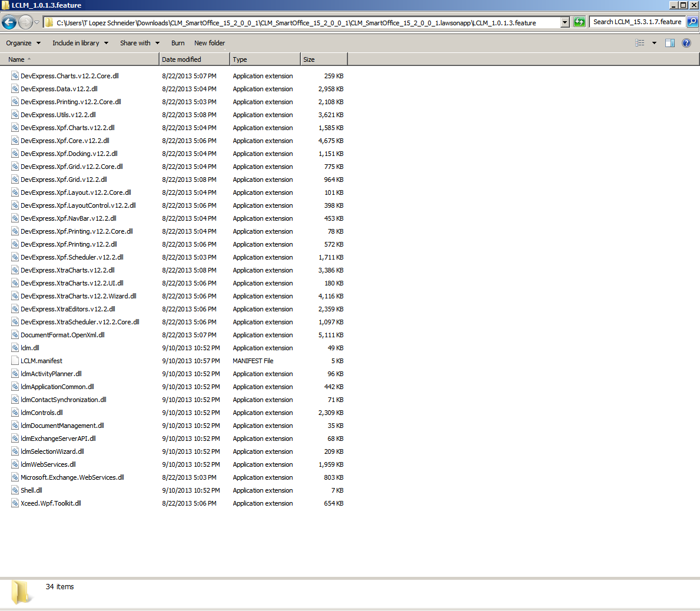Click the Back navigation arrow button
This screenshot has width=700, height=611.
[x=9, y=22]
